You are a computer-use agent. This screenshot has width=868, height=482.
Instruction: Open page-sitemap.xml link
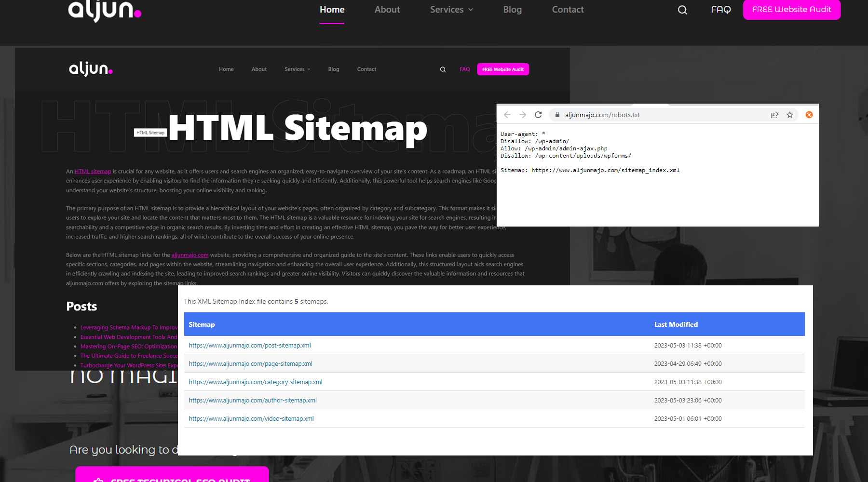tap(250, 364)
